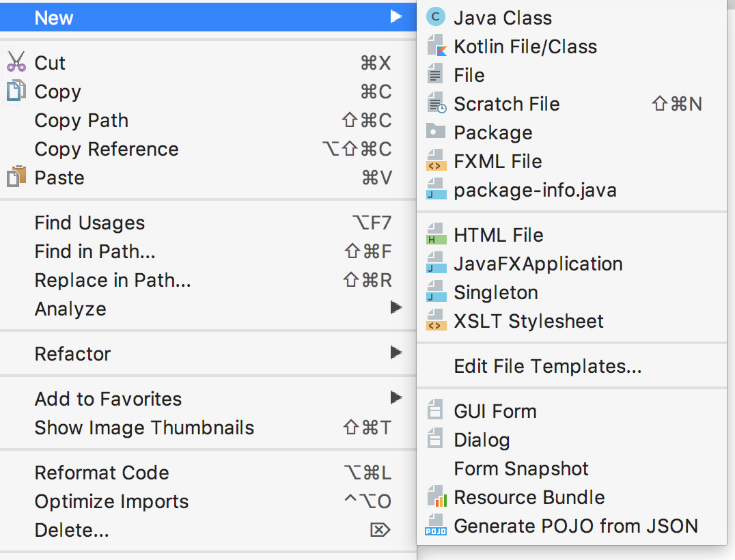This screenshot has width=735, height=560.
Task: Select the Kotlin File/Class label
Action: tap(525, 46)
